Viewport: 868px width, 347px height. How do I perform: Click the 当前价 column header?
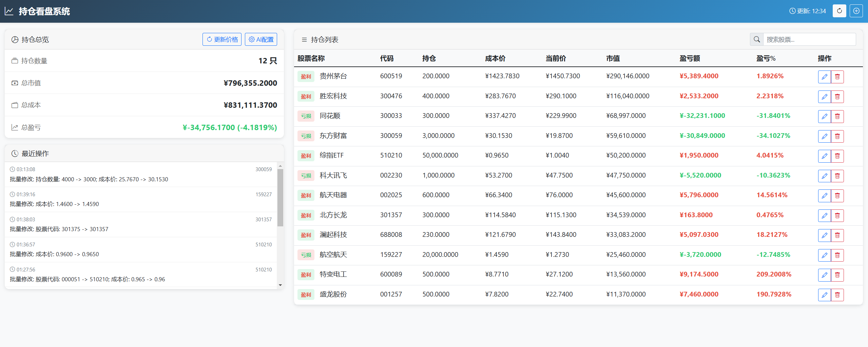556,58
